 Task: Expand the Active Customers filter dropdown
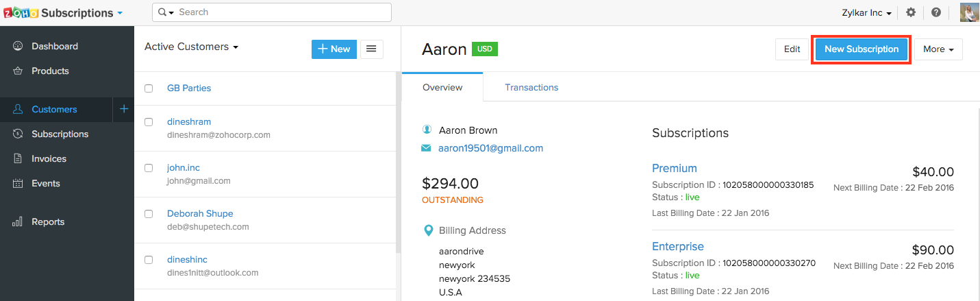pyautogui.click(x=192, y=47)
